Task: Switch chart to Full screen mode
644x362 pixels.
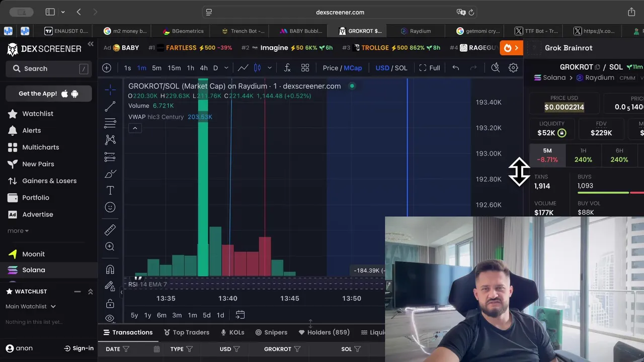Action: coord(429,68)
